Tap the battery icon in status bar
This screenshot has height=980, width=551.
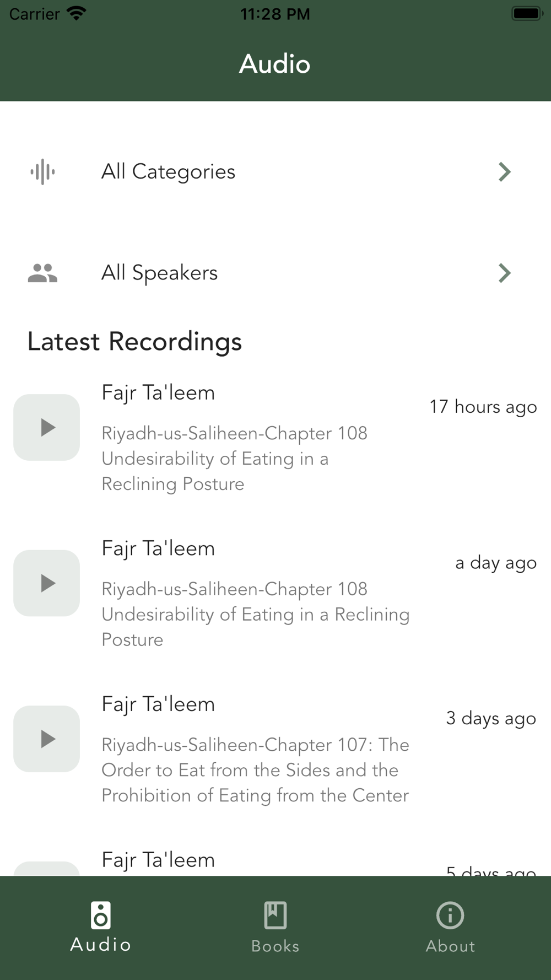point(527,13)
